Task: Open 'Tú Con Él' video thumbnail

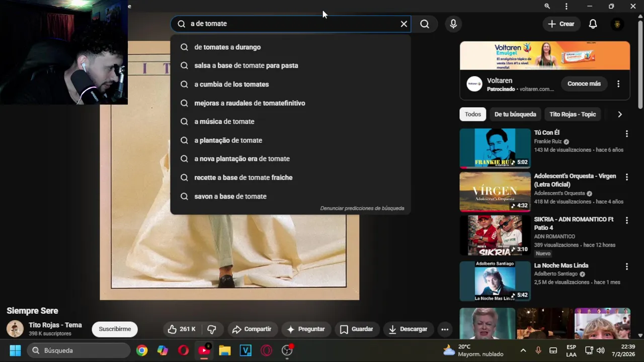Action: tap(495, 148)
